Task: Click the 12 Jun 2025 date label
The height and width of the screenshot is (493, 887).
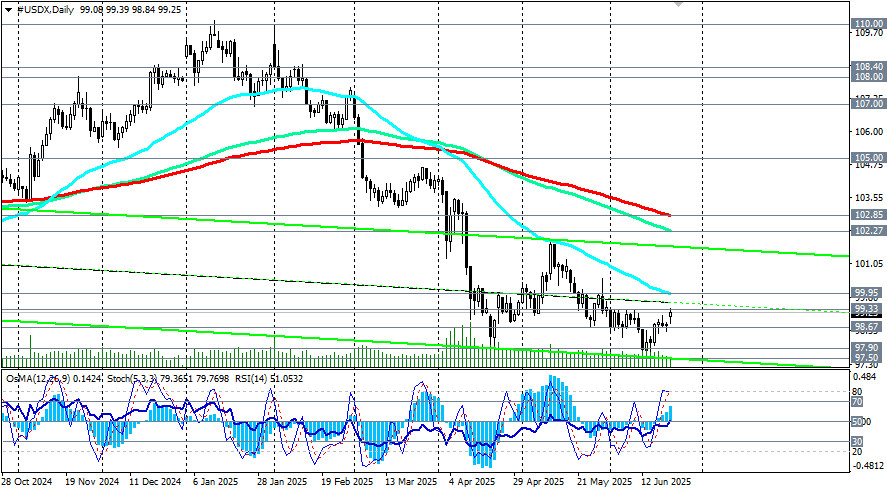Action: [x=666, y=482]
